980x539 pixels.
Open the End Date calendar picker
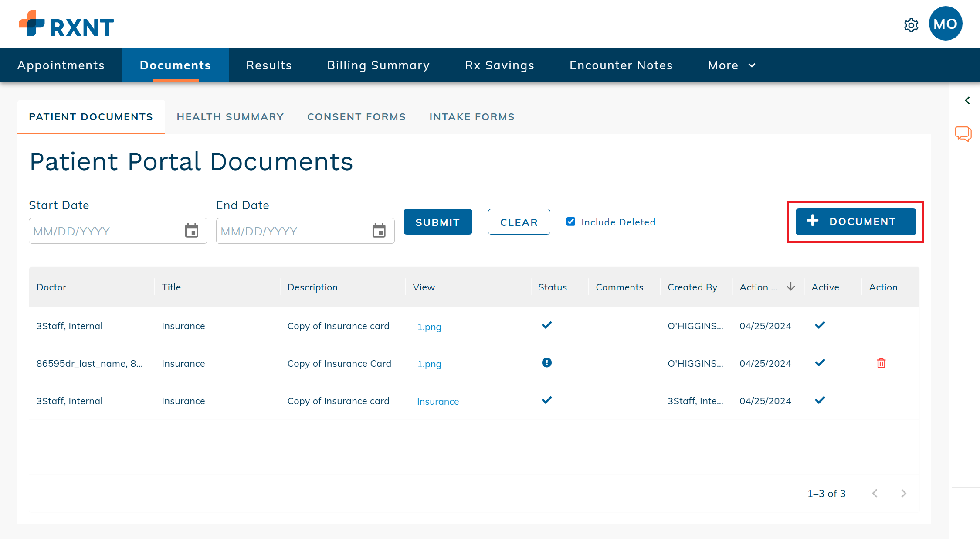379,231
